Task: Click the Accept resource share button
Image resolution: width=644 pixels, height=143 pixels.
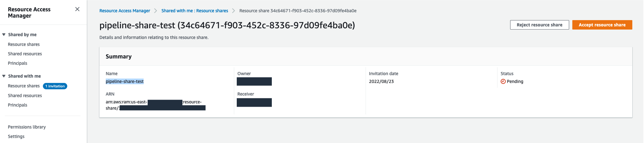Action: [602, 25]
